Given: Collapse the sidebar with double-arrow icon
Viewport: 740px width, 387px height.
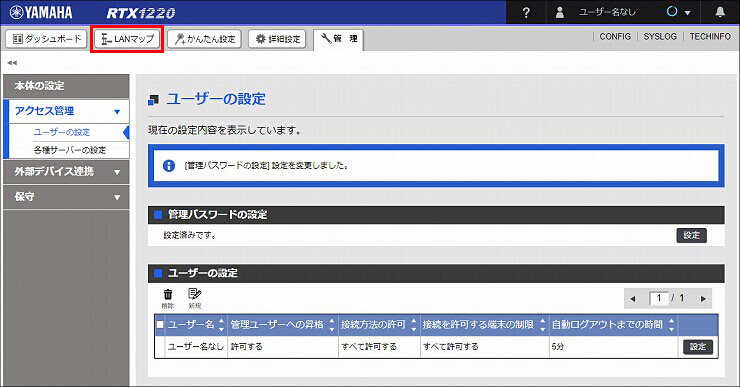Looking at the screenshot, I should 12,62.
